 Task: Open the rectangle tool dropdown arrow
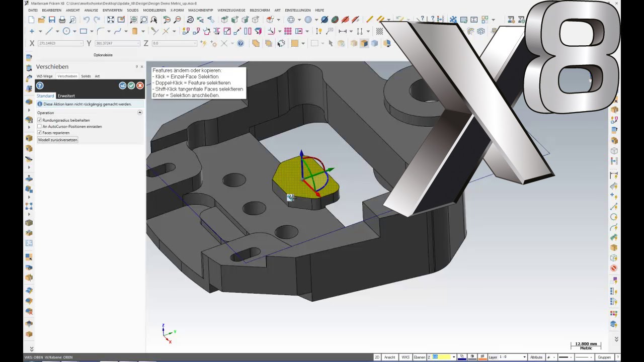coord(92,31)
